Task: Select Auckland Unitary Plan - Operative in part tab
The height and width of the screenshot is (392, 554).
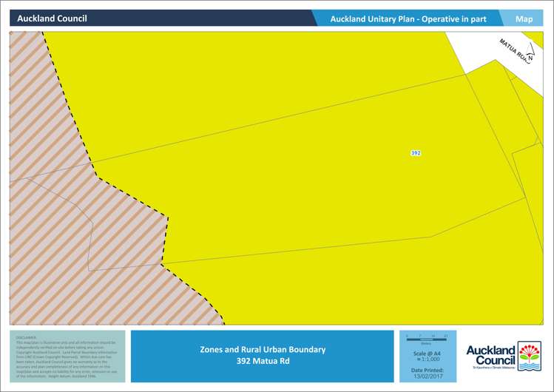Action: pyautogui.click(x=408, y=19)
